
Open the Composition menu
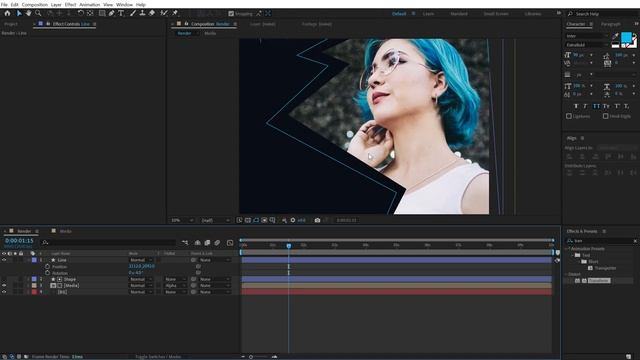click(35, 4)
